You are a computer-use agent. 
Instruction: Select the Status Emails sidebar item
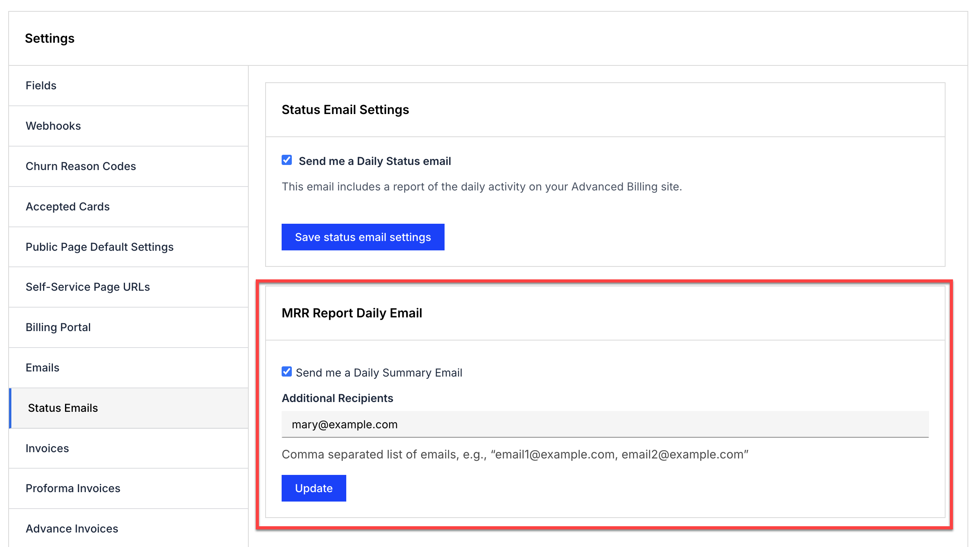point(128,408)
